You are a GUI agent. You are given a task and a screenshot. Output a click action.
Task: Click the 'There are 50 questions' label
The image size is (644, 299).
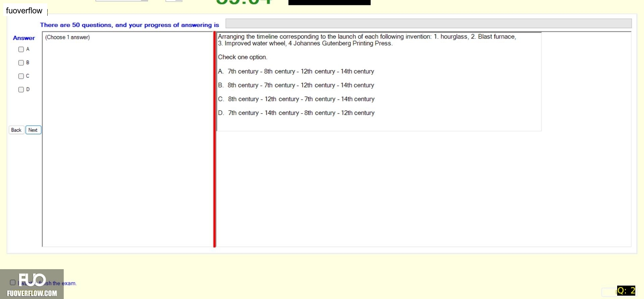point(129,25)
